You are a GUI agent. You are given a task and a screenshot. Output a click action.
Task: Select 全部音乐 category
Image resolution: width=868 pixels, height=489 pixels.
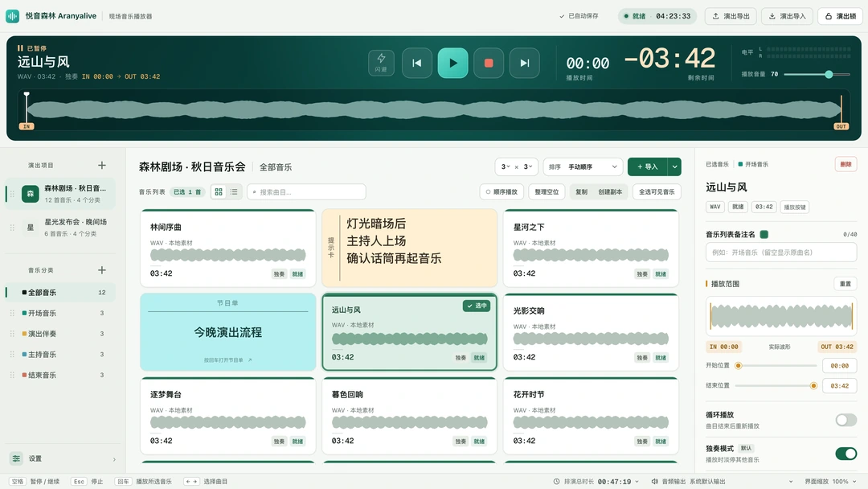point(61,293)
